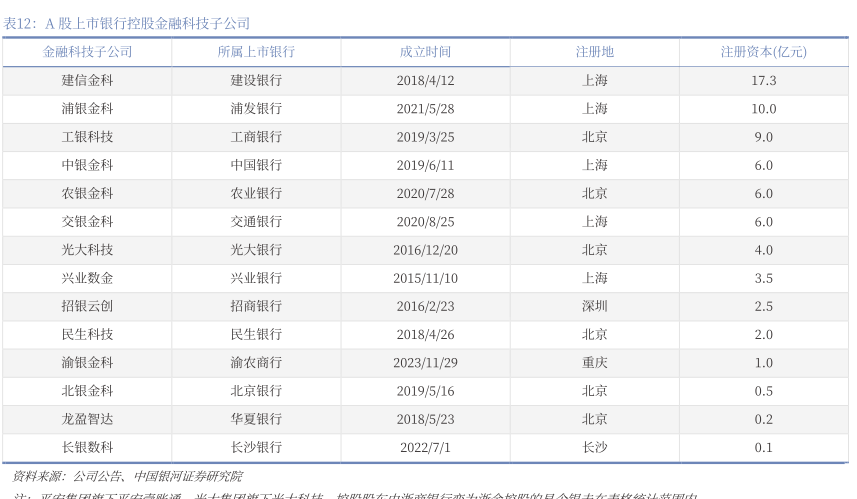Click the 深圳 registration location cell
The image size is (857, 499).
(594, 306)
